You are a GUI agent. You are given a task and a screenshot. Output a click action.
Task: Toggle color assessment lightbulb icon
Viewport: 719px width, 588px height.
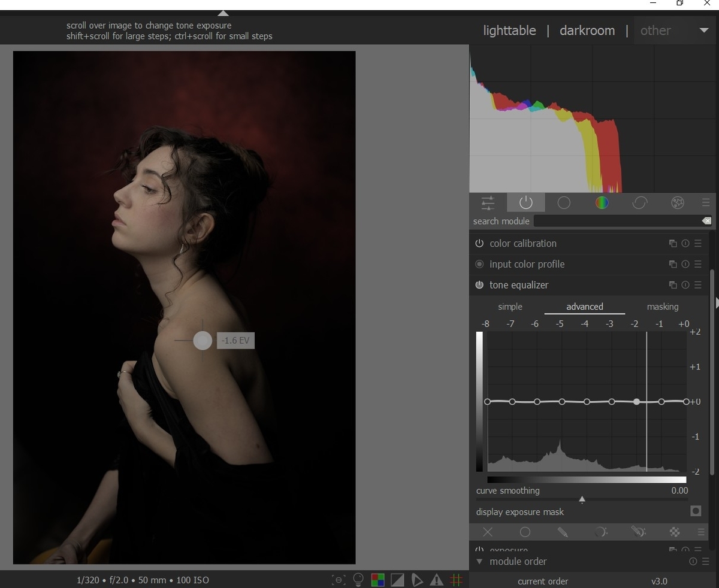click(x=358, y=580)
